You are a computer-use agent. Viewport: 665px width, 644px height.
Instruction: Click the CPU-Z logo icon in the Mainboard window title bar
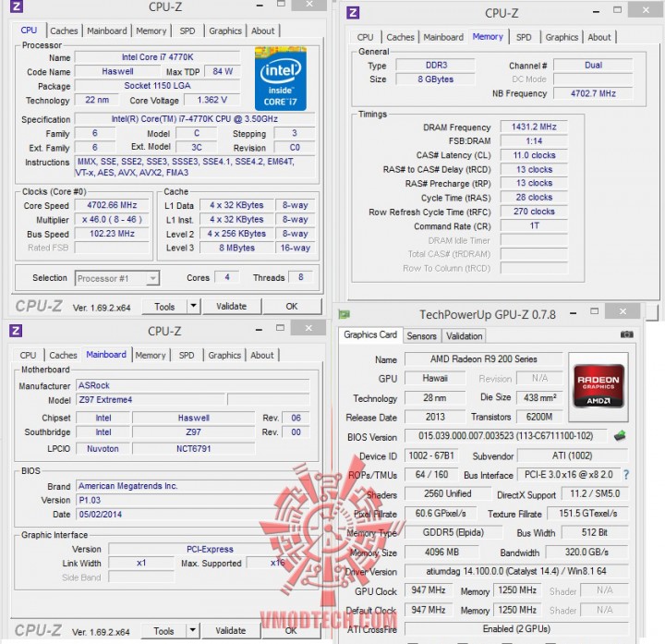point(16,331)
